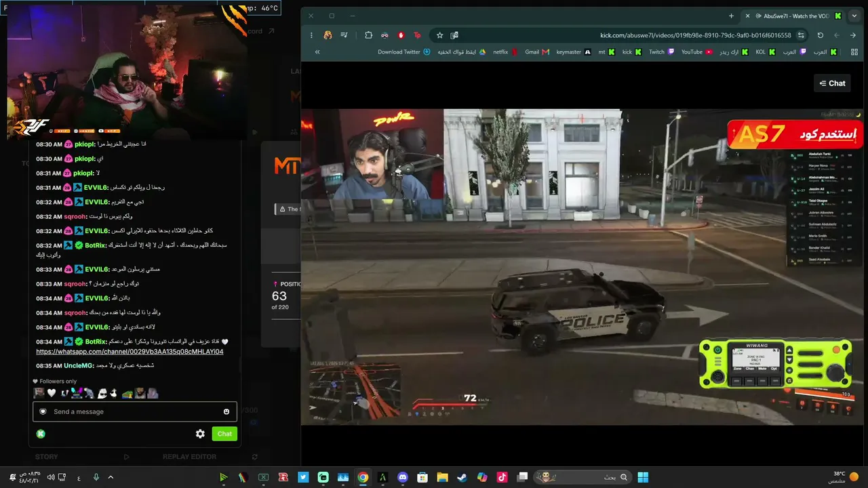Click the taskbar search box
Viewport: 868px width, 488px height.
click(x=582, y=477)
